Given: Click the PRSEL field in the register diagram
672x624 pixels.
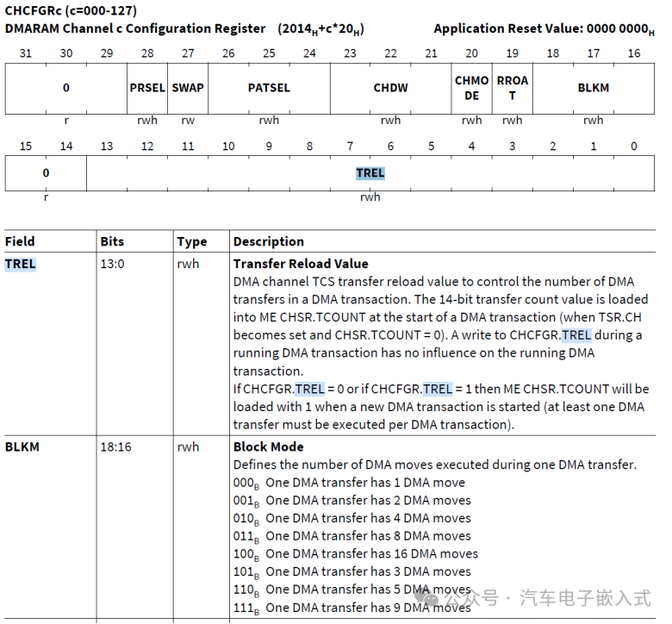Looking at the screenshot, I should (x=147, y=88).
